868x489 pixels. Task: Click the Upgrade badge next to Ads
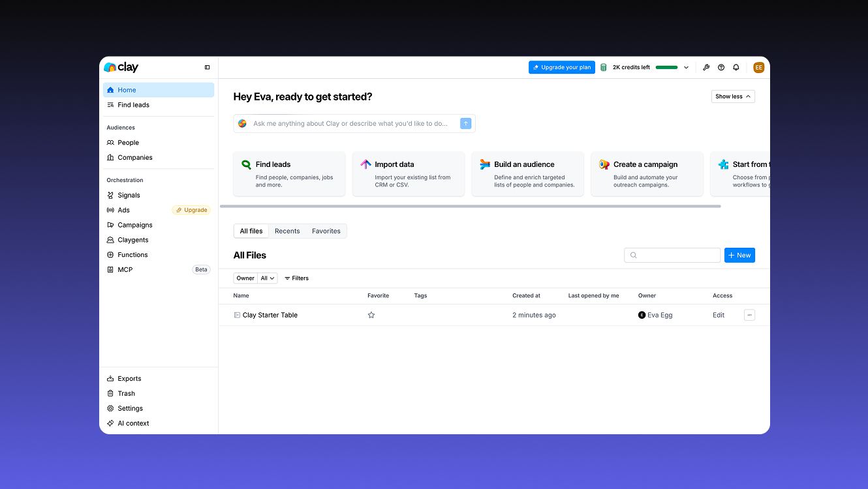(x=192, y=210)
